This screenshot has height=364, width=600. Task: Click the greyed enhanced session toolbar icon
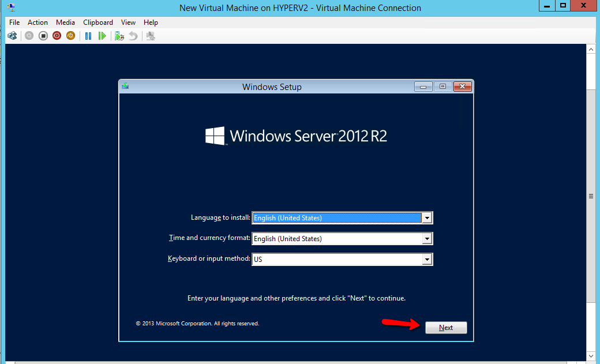coord(151,36)
